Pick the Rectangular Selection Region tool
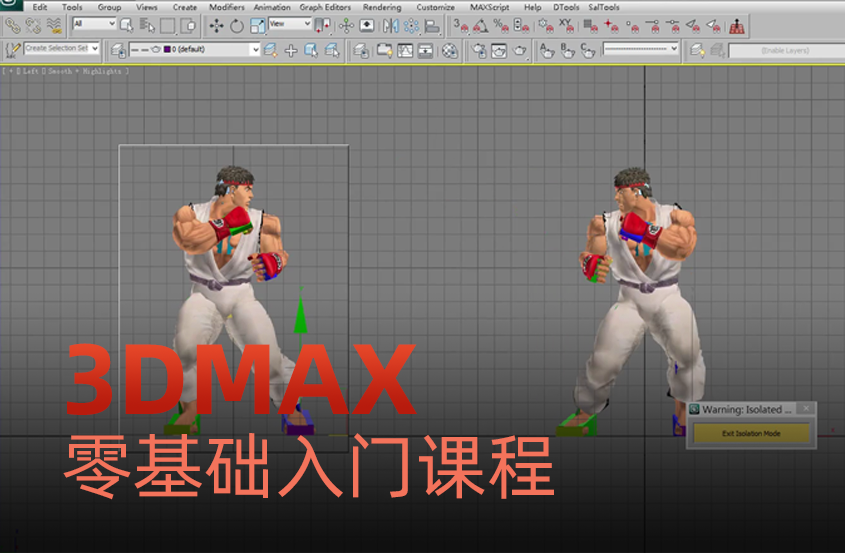The height and width of the screenshot is (553, 845). (168, 25)
